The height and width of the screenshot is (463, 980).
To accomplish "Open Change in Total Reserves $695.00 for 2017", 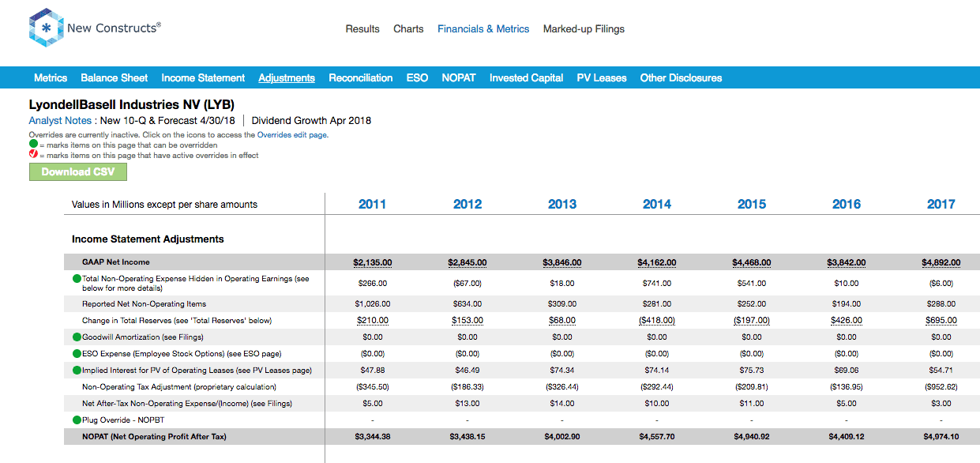I will coord(941,321).
